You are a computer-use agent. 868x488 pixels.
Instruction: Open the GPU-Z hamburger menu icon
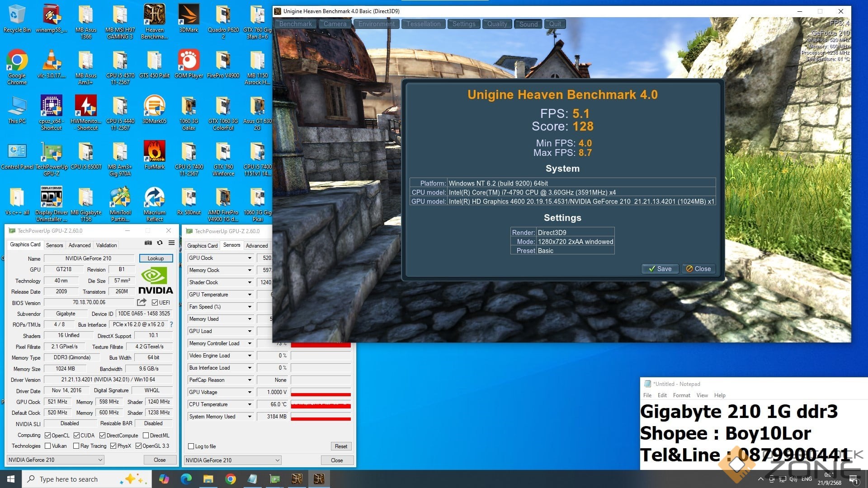click(172, 243)
